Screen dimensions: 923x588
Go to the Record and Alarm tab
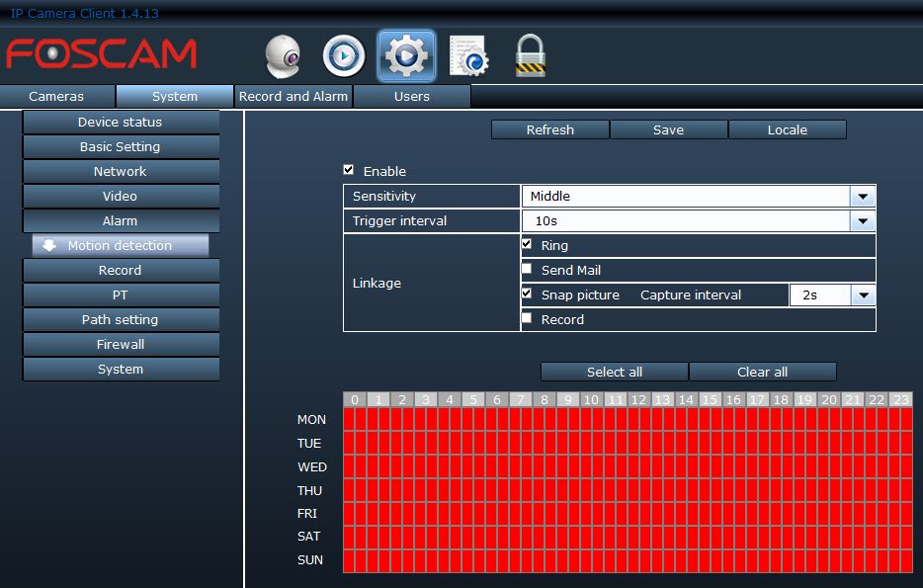click(x=294, y=96)
